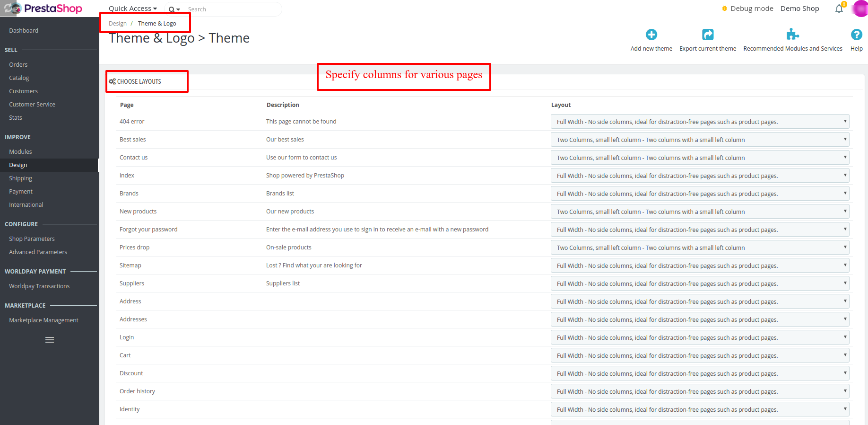Click the Demo Shop link
The width and height of the screenshot is (868, 425).
(x=799, y=9)
